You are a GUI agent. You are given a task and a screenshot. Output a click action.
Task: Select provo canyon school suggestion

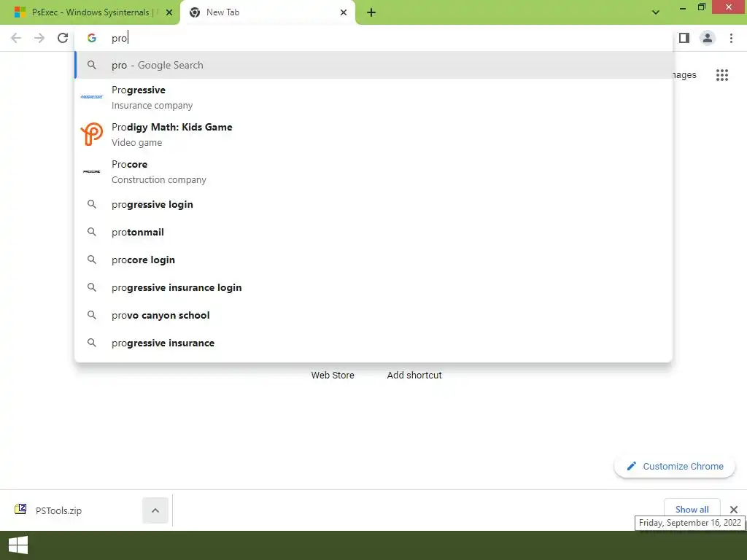pos(373,315)
